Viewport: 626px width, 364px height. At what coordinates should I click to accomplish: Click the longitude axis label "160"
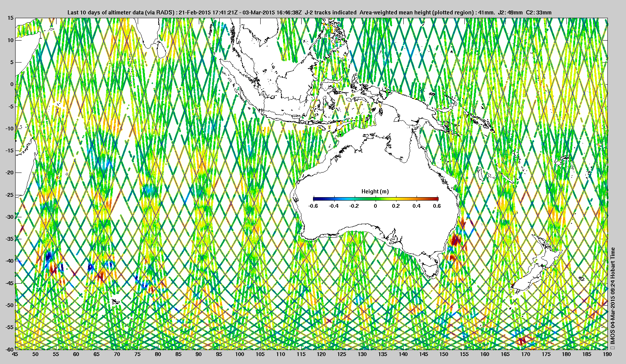(485, 354)
